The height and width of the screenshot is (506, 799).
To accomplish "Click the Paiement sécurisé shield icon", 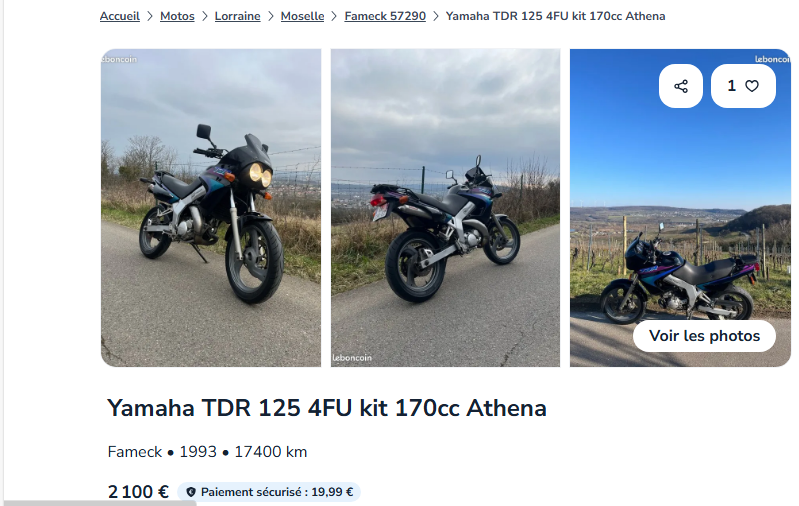I will [191, 492].
